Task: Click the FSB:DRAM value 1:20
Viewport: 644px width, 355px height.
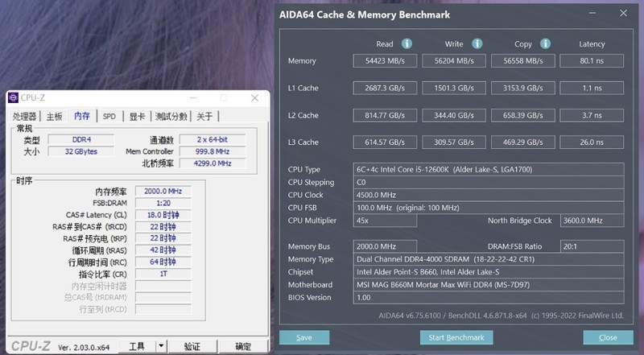Action: (163, 203)
